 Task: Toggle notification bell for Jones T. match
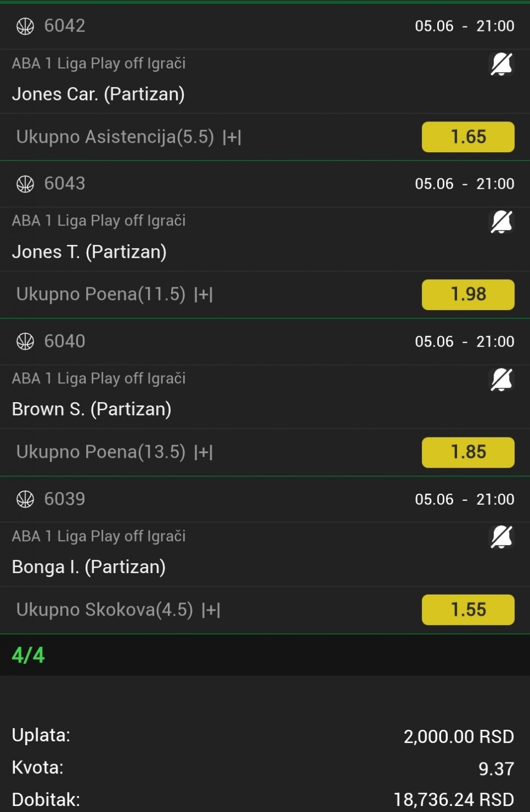tap(501, 222)
